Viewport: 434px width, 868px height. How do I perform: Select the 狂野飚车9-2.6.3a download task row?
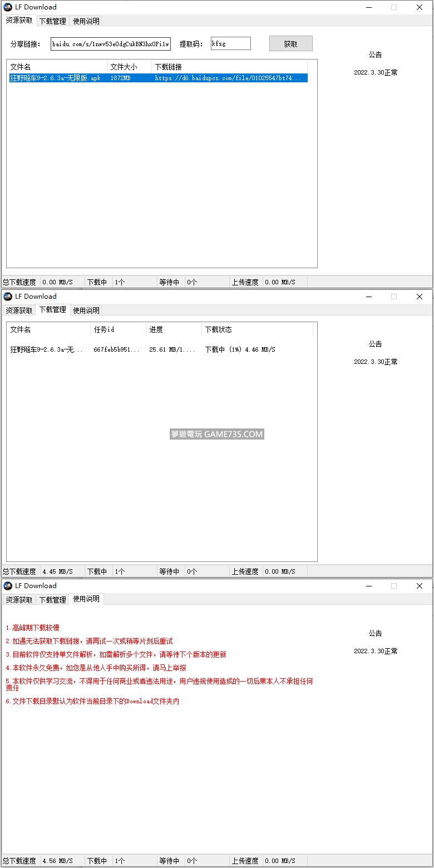tap(161, 349)
